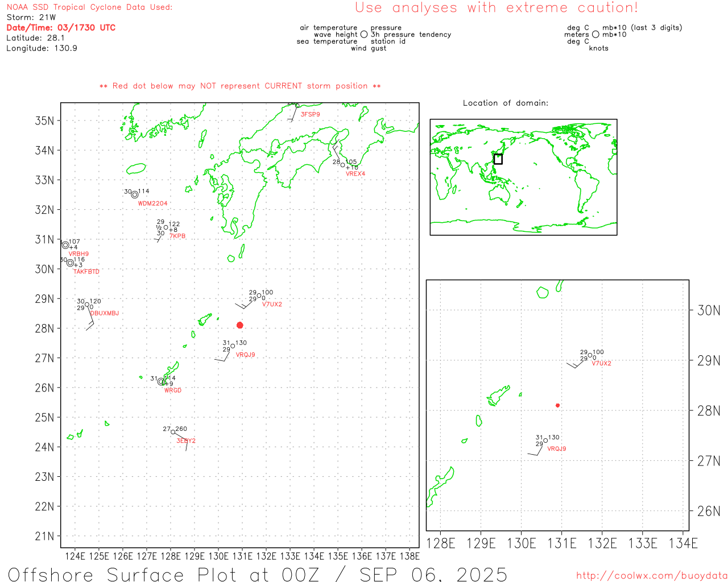The width and height of the screenshot is (728, 582).
Task: Click the units legend circle symbol
Action: 595,35
